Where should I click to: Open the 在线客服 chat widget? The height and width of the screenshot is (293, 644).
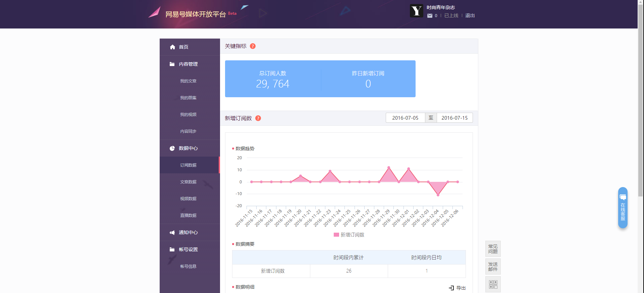coord(623,208)
